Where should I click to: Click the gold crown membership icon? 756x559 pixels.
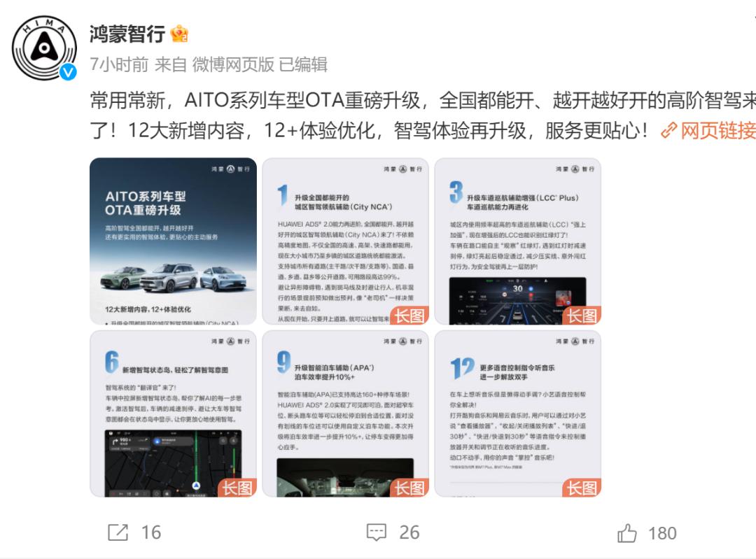(x=179, y=34)
